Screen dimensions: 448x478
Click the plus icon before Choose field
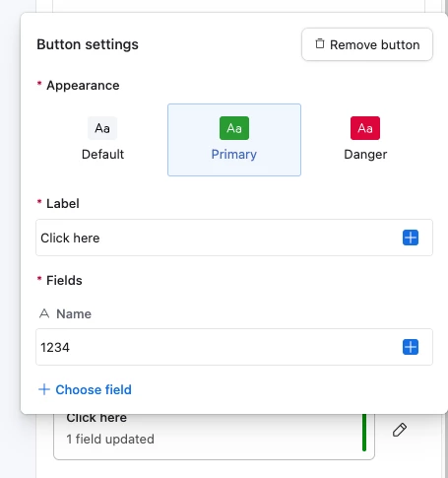pyautogui.click(x=44, y=389)
